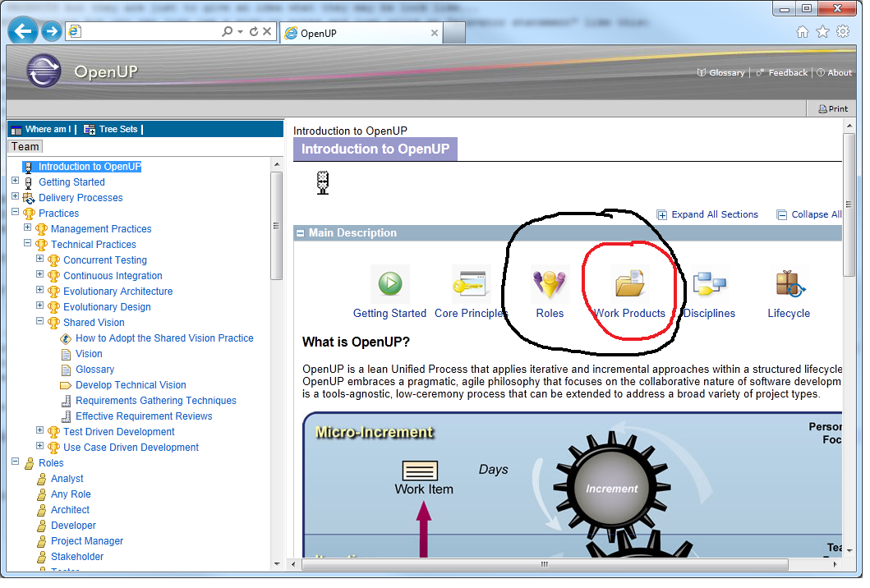Click the Work Products folder icon
The height and width of the screenshot is (588, 870).
click(630, 283)
